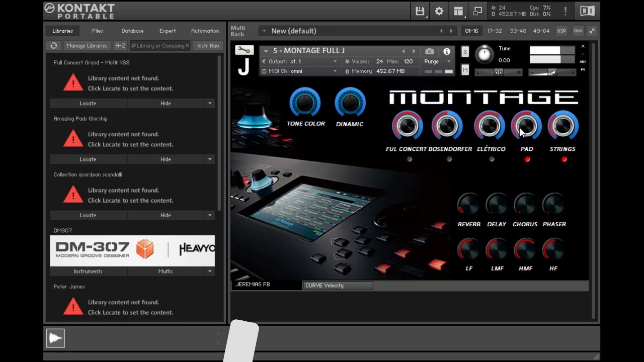This screenshot has width=644, height=362.
Task: Hide the Amazing Pads Worship library
Action: tap(166, 159)
